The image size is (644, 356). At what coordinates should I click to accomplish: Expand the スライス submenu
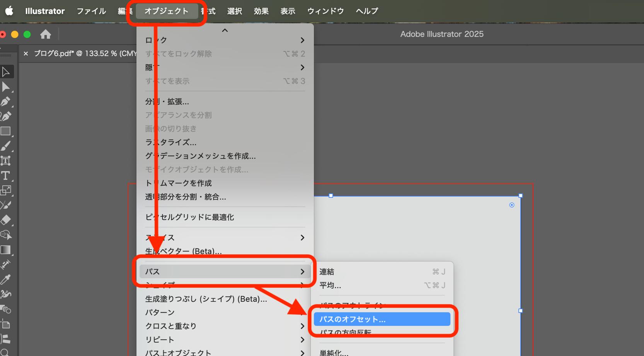point(225,238)
